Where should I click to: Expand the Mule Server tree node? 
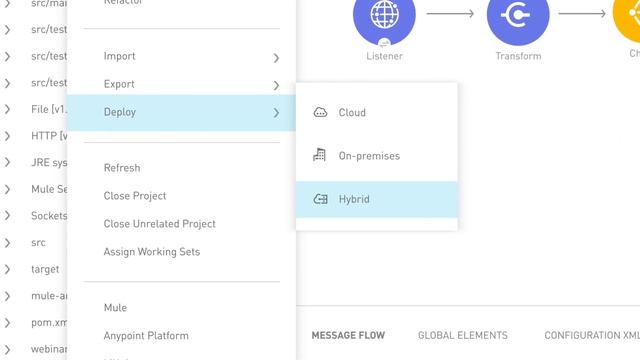click(x=7, y=189)
